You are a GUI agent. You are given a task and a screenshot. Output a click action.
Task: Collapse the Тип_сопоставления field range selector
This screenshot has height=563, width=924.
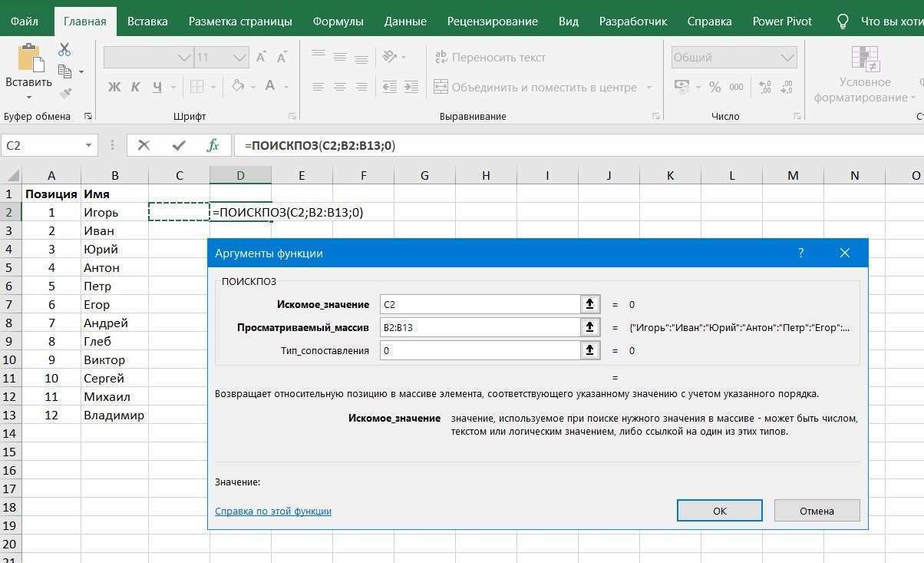[589, 350]
